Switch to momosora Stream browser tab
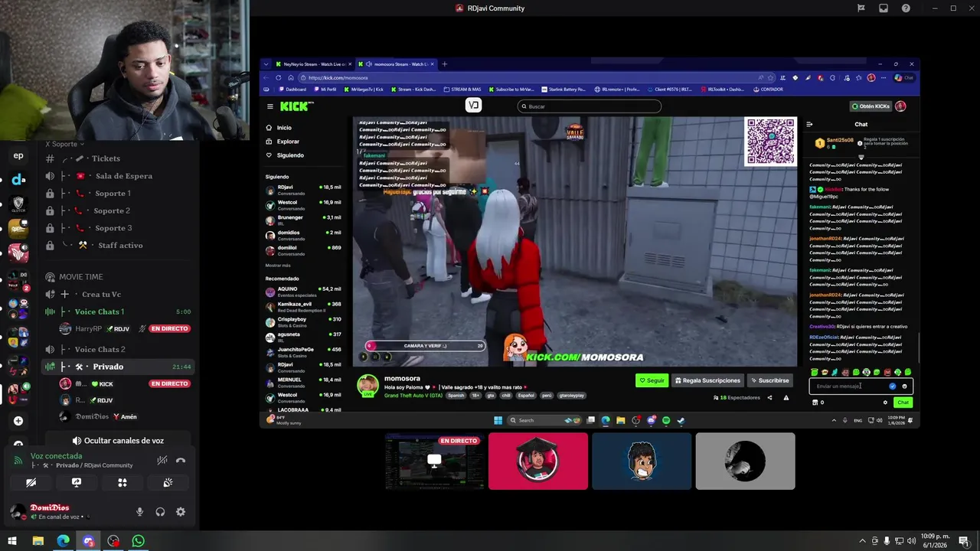Viewport: 980px width, 551px height. [397, 64]
